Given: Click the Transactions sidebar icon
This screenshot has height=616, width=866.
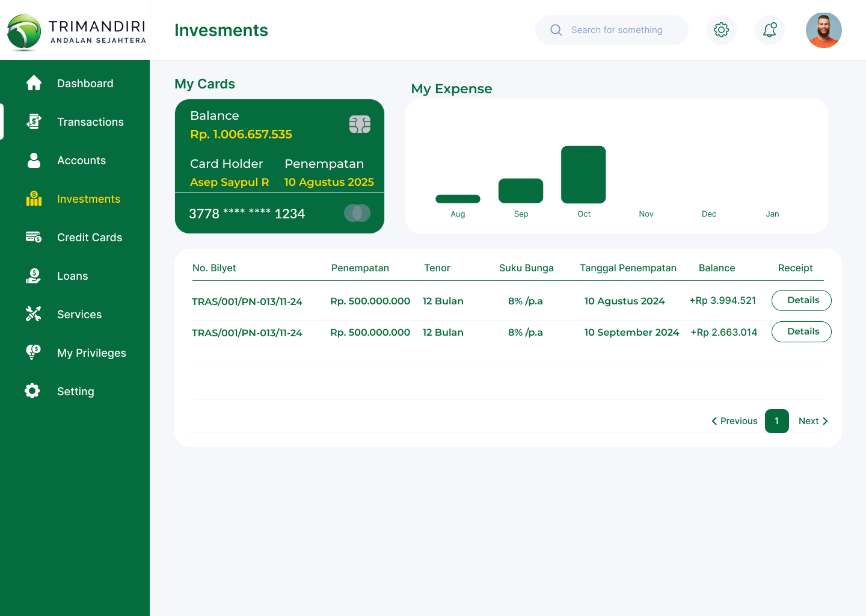Looking at the screenshot, I should [x=34, y=122].
